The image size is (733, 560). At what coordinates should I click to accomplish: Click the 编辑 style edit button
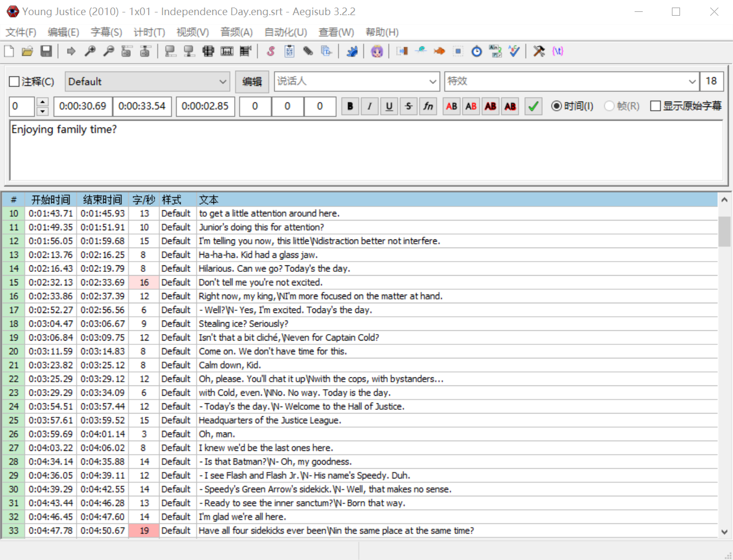pos(252,82)
